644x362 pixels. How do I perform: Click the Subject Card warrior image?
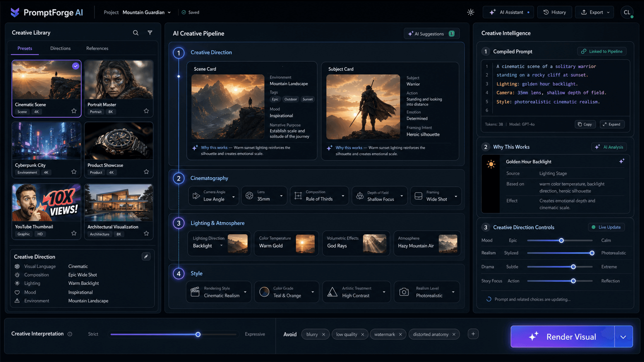click(363, 107)
